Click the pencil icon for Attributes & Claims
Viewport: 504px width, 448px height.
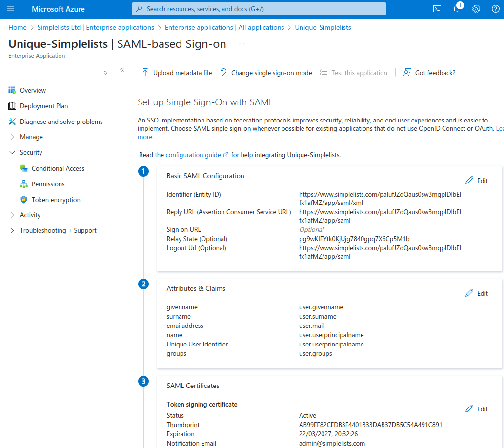pos(469,293)
